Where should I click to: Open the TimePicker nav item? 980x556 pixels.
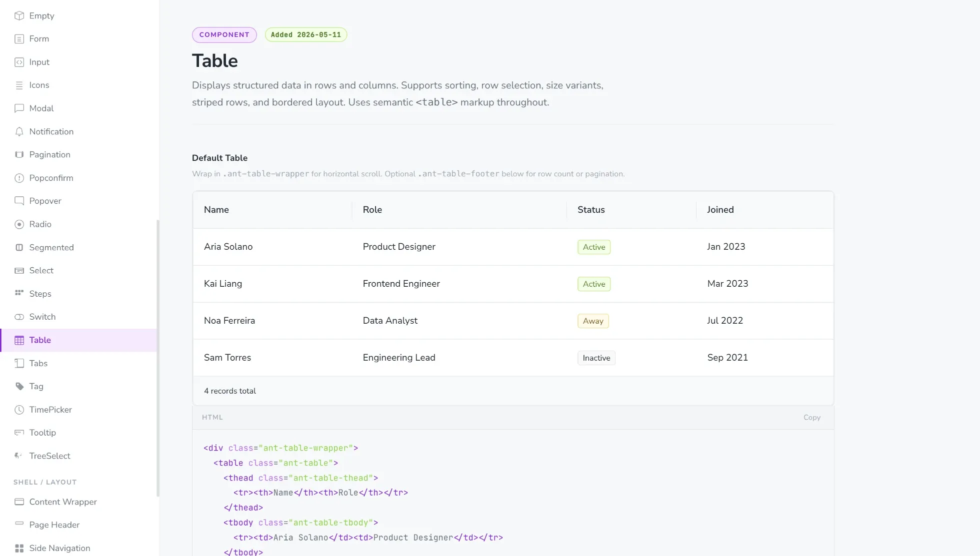(78, 410)
